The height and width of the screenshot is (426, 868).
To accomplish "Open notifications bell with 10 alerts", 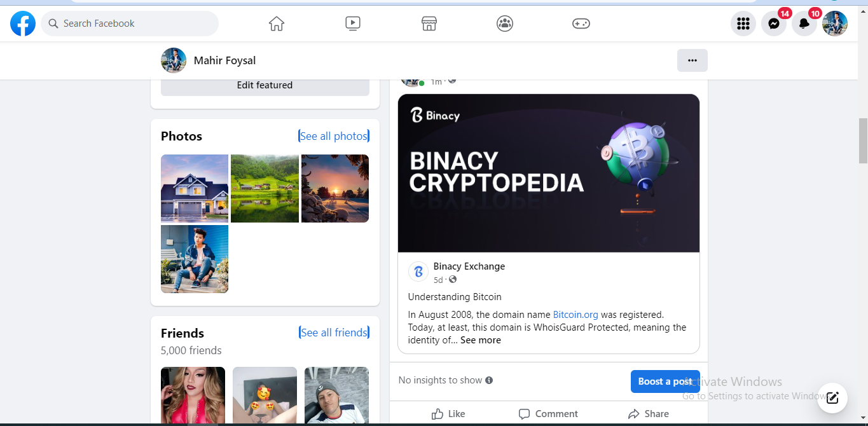I will coord(804,24).
